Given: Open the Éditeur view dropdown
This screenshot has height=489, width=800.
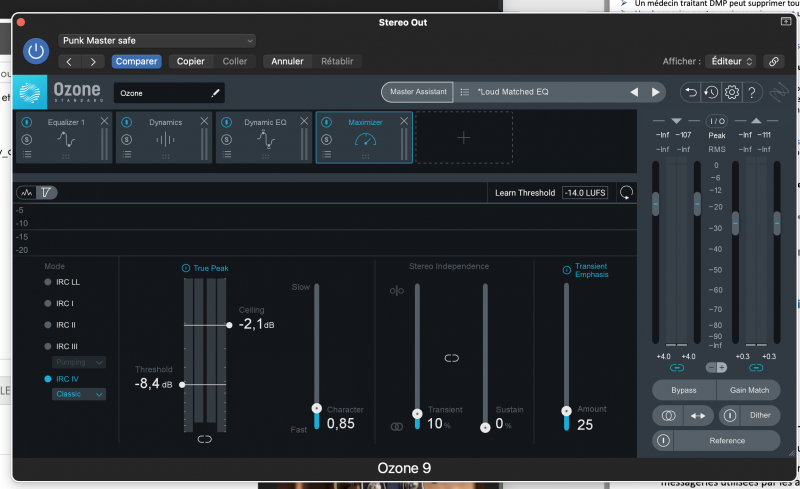Looking at the screenshot, I should pyautogui.click(x=729, y=61).
